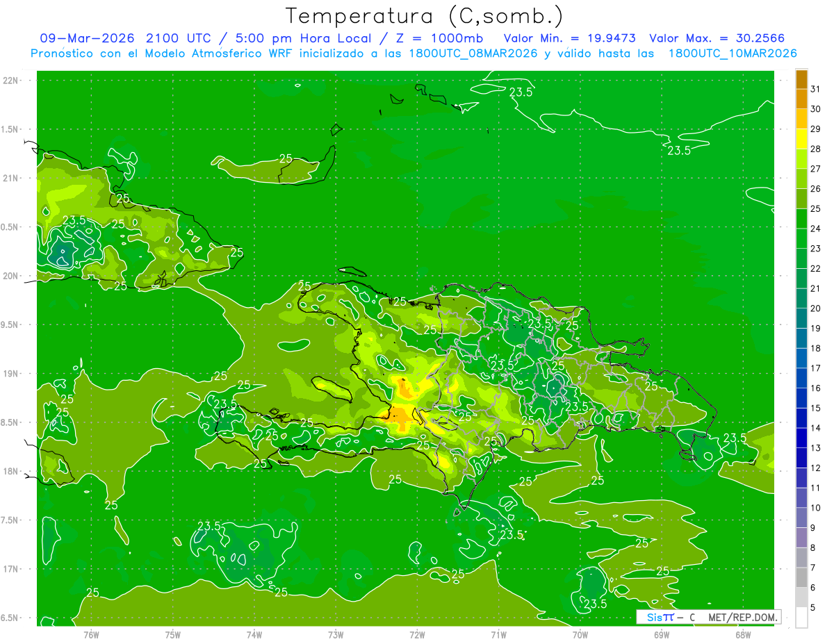The width and height of the screenshot is (834, 644).
Task: Pick the white swatch below the 5 label
Action: (x=801, y=617)
